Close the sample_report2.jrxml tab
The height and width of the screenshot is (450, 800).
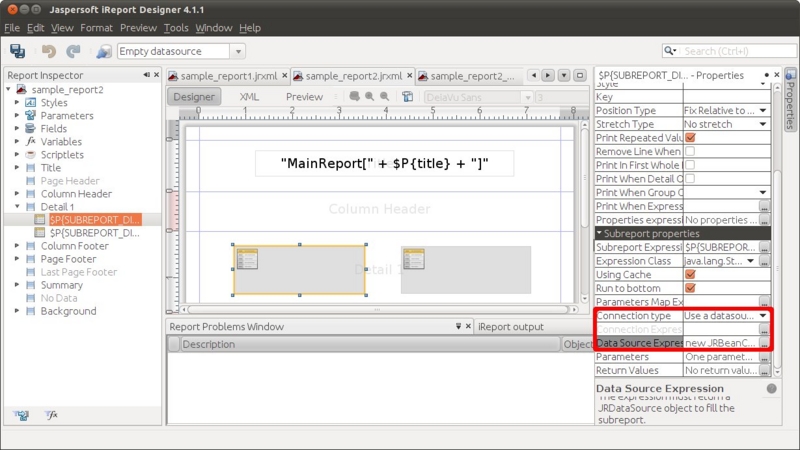pos(409,76)
